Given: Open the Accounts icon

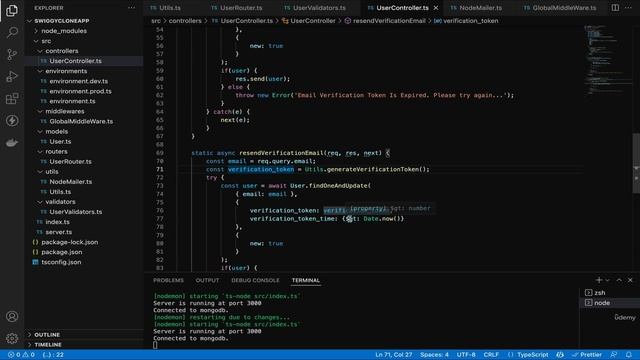Looking at the screenshot, I should pos(12,316).
